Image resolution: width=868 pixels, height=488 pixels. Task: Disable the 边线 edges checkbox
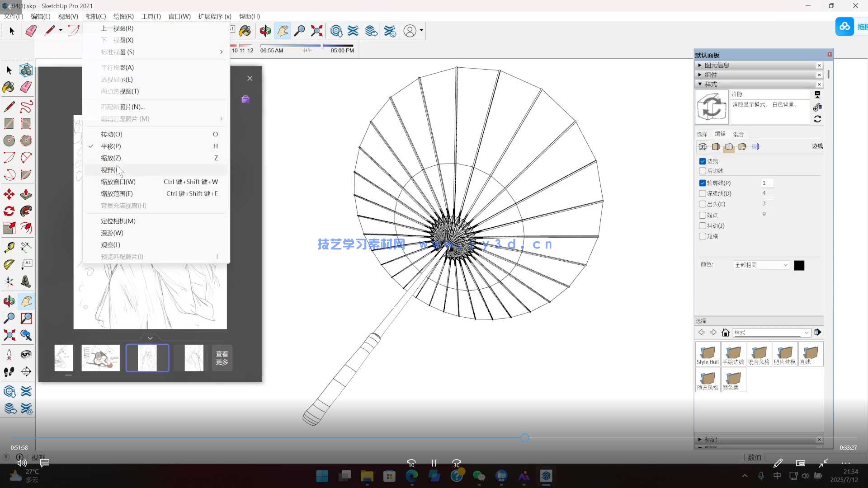[x=703, y=161]
